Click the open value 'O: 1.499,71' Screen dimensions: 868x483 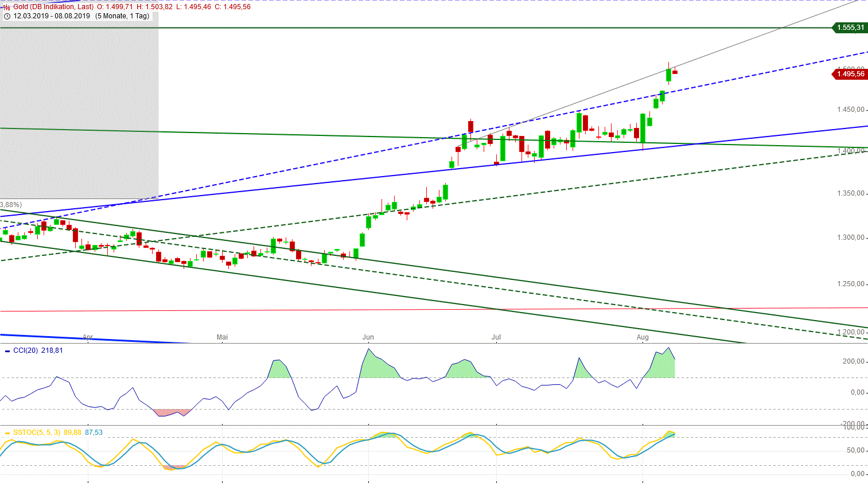pyautogui.click(x=115, y=7)
